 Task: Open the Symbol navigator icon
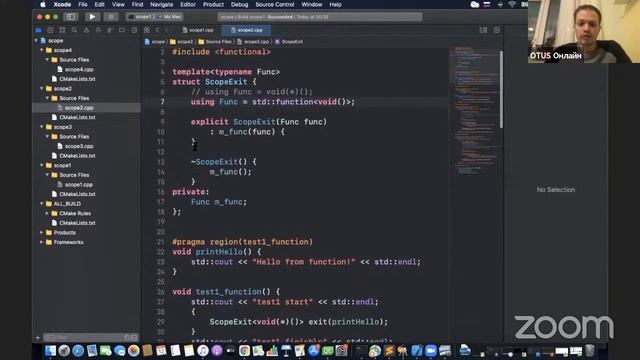click(62, 30)
